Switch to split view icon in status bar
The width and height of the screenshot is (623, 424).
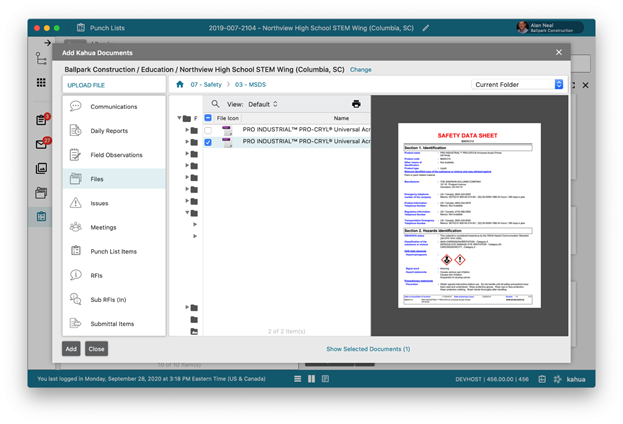coord(312,379)
